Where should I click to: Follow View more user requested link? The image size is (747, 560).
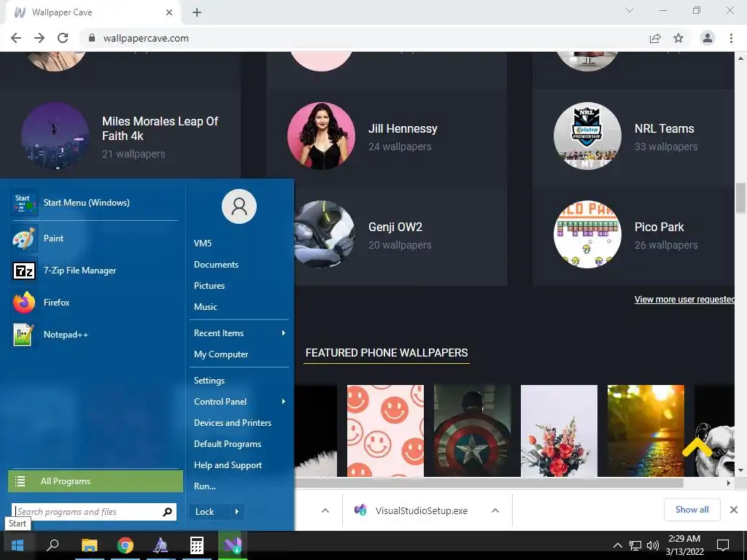pos(684,300)
